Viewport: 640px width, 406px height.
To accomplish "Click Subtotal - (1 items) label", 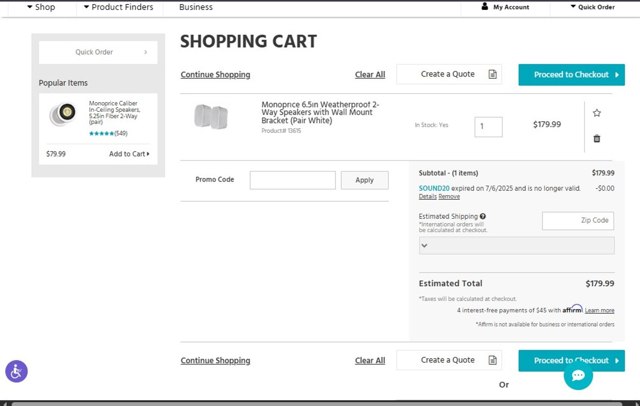I will [448, 173].
